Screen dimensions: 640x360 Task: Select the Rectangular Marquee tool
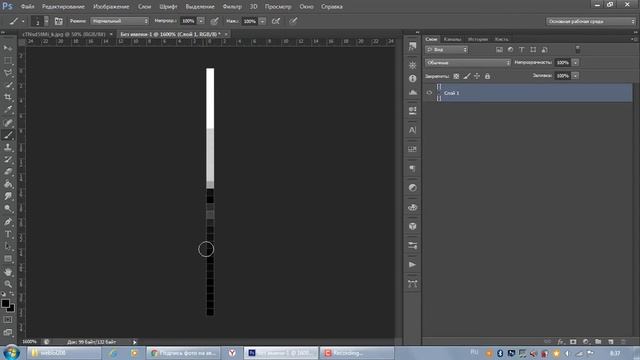(8, 60)
